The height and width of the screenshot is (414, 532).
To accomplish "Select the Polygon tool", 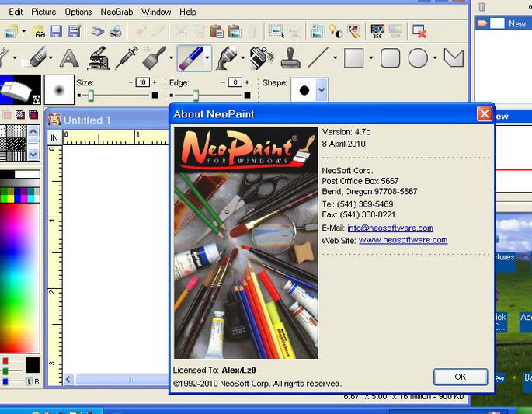I will (454, 58).
